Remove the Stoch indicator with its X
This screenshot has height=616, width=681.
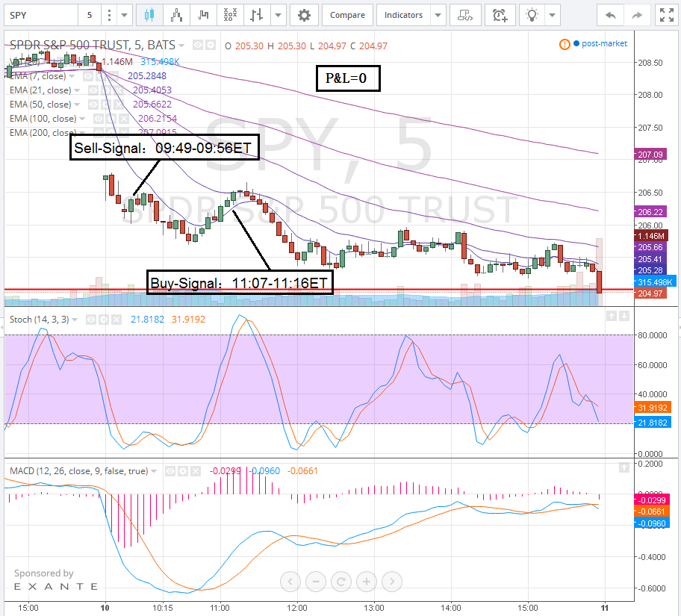(116, 320)
